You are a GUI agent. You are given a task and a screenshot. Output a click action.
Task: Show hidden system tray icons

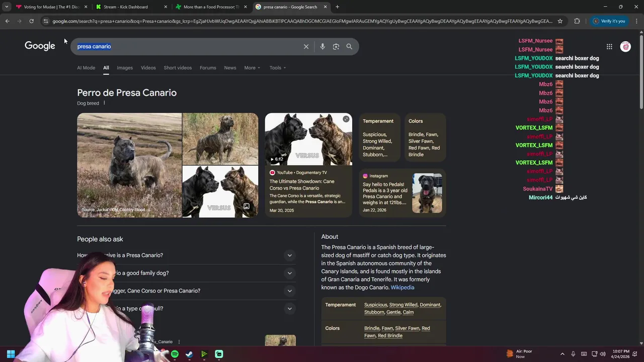562,354
